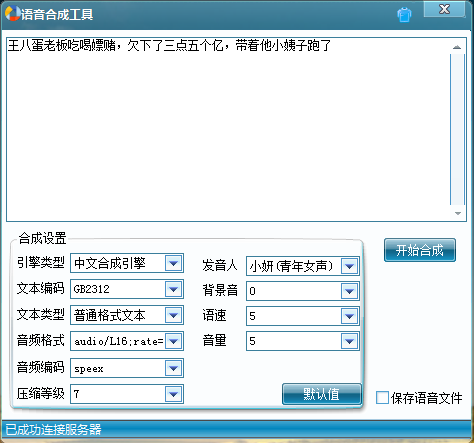Click the 开始合成 button
474x443 pixels.
point(420,250)
